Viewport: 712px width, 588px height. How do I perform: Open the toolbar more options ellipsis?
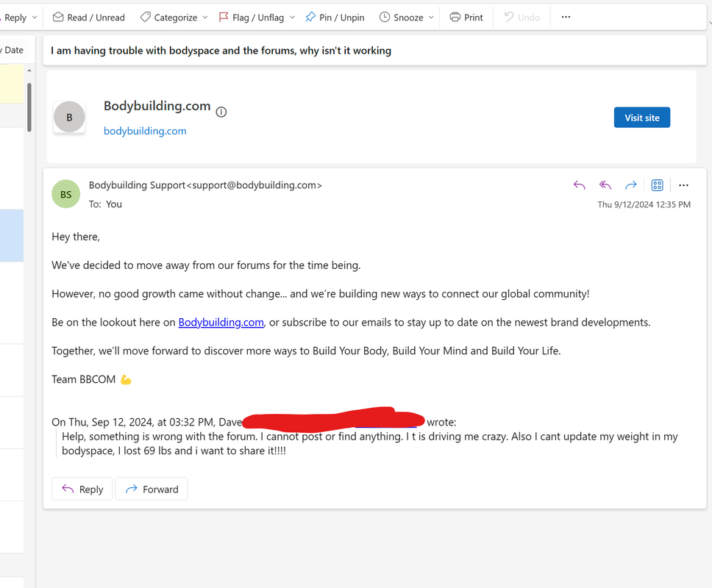[566, 17]
